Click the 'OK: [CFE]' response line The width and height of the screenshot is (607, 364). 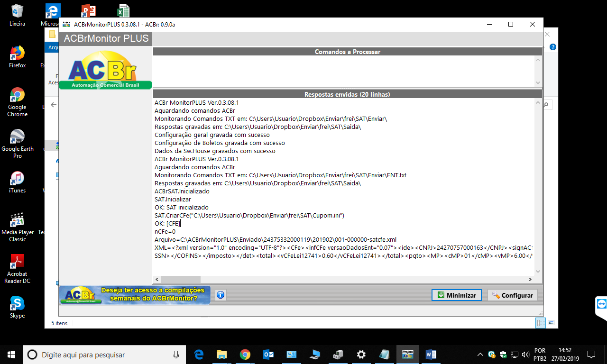pos(167,223)
